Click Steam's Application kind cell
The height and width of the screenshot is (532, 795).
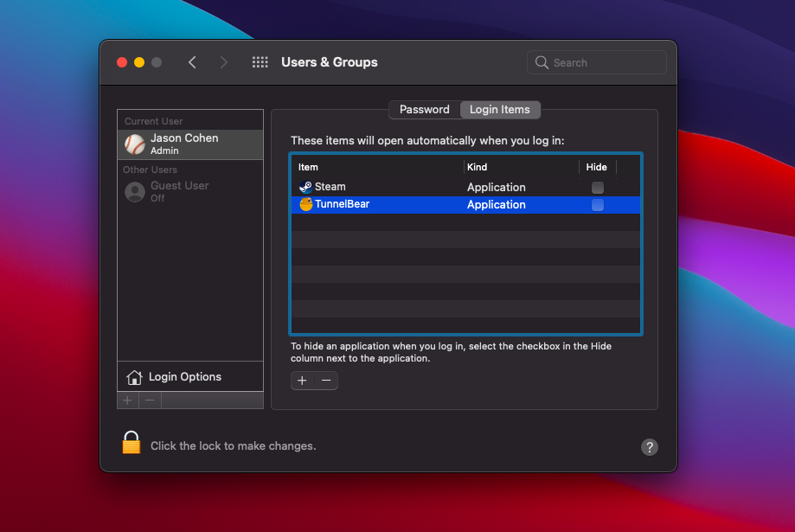pyautogui.click(x=497, y=187)
